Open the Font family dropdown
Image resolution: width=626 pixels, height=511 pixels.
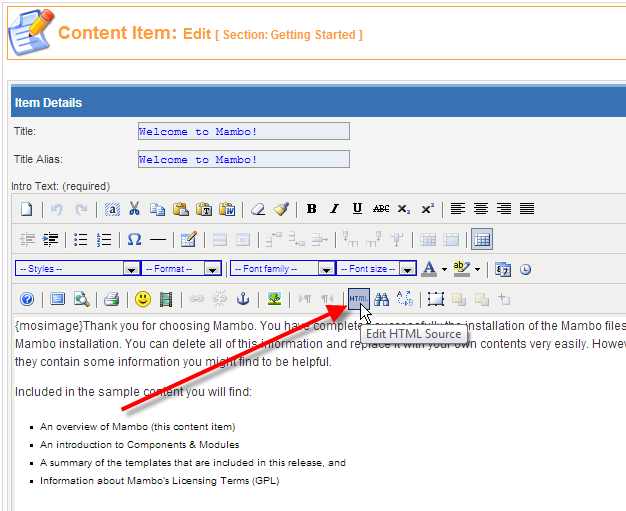click(x=326, y=269)
